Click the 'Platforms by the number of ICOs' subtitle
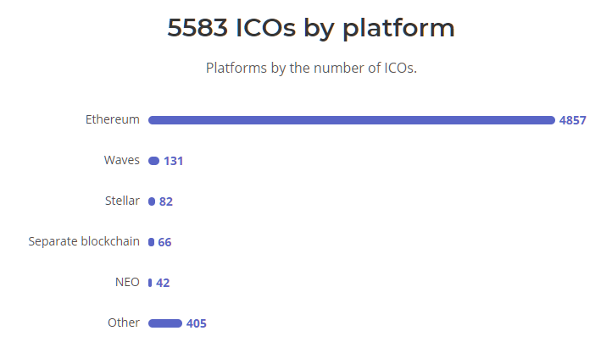The height and width of the screenshot is (364, 612). (311, 69)
